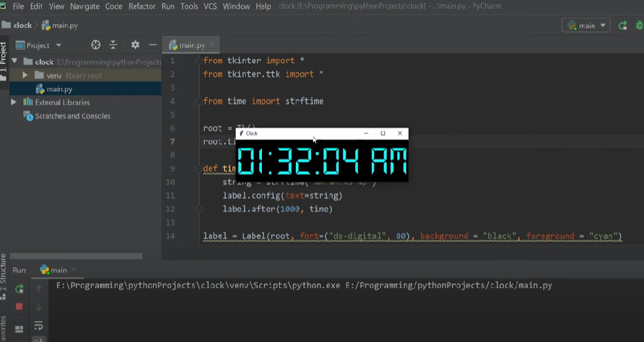The width and height of the screenshot is (644, 342).
Task: Open the VCS menu
Action: pyautogui.click(x=210, y=6)
